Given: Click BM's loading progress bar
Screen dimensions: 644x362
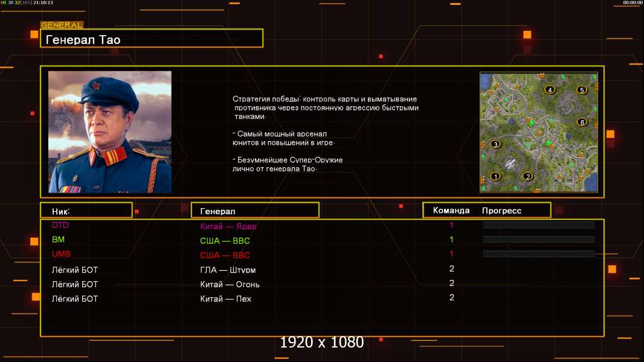Looking at the screenshot, I should (539, 239).
